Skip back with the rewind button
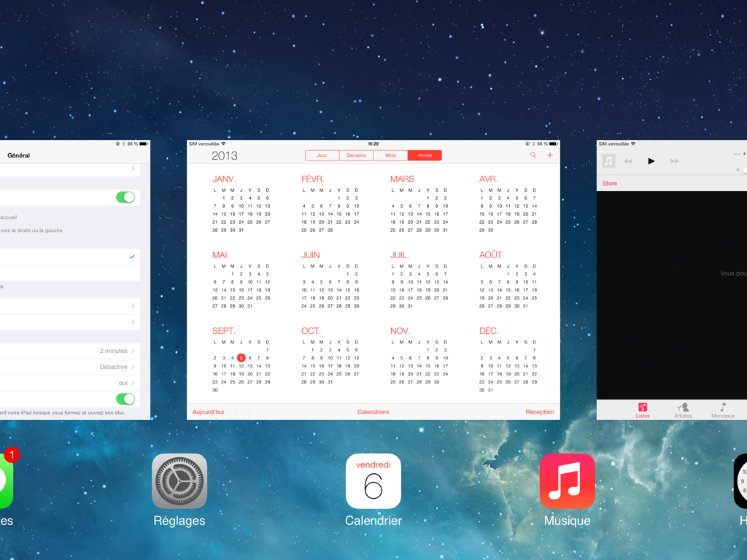 point(628,161)
